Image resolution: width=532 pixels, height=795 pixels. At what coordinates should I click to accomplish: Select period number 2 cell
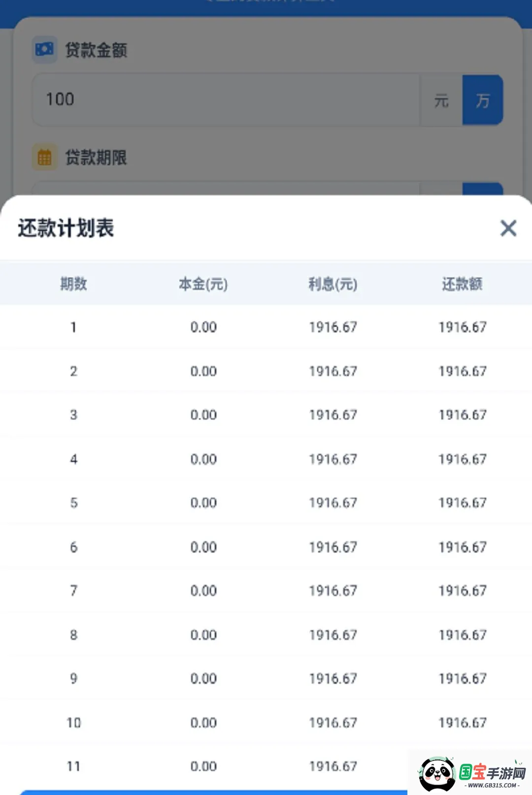[73, 371]
